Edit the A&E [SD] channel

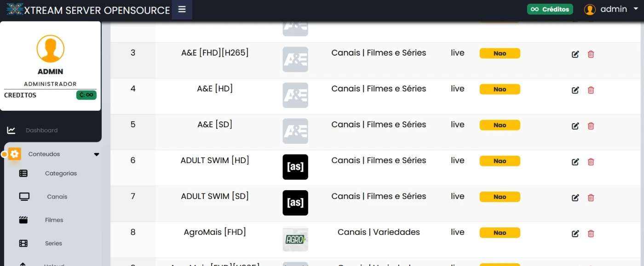click(575, 126)
